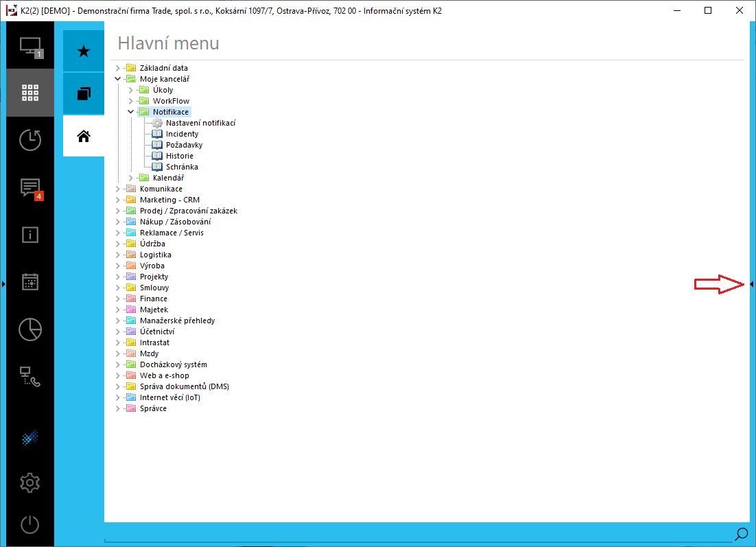Click the Výroba orange folder icon
This screenshot has height=547, width=756.
tap(130, 266)
